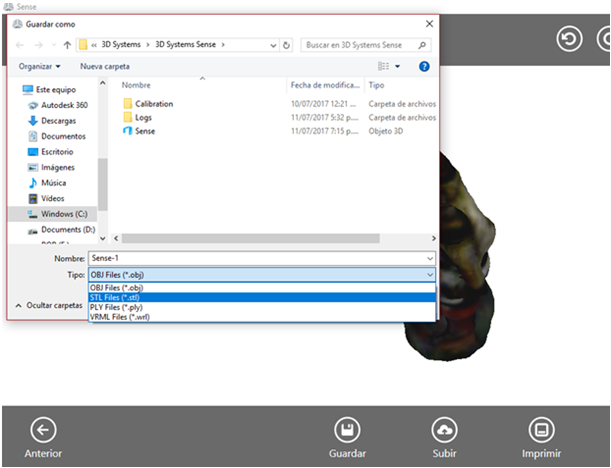Sort by the Nombre column header
Viewport: 611px width, 468px height.
(x=136, y=85)
